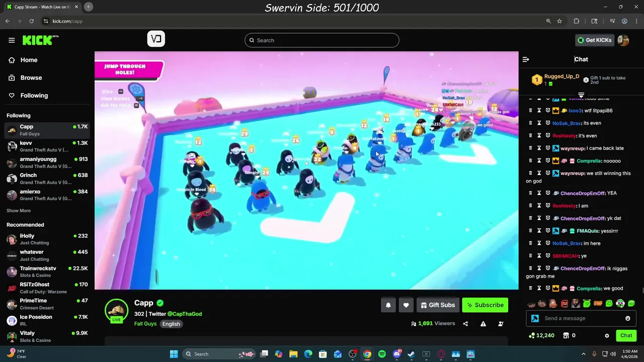644x362 pixels.
Task: Expand Show More under Following
Action: click(19, 211)
